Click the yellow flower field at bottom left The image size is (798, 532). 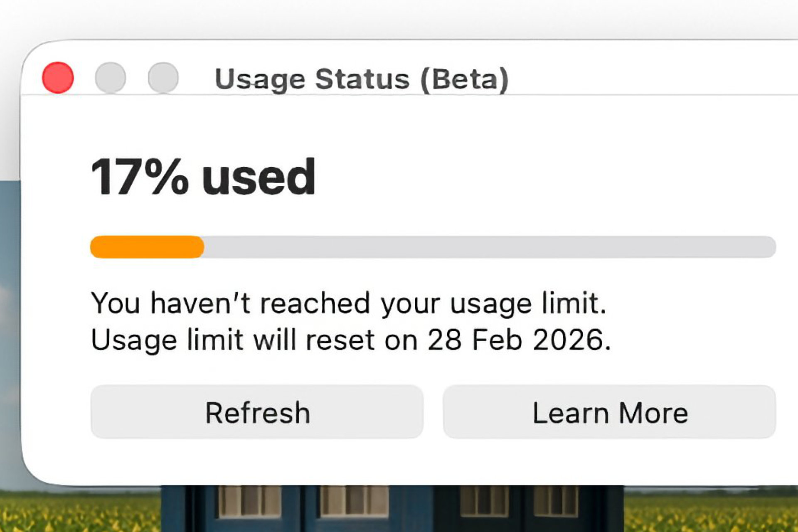tap(79, 513)
